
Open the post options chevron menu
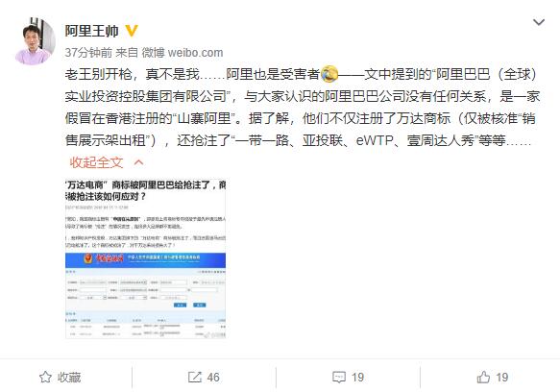[539, 22]
